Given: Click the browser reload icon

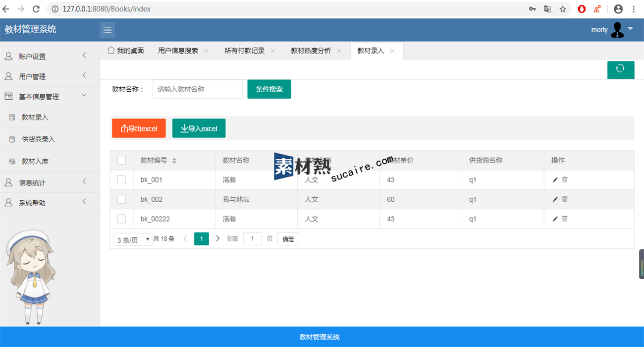Looking at the screenshot, I should 36,9.
